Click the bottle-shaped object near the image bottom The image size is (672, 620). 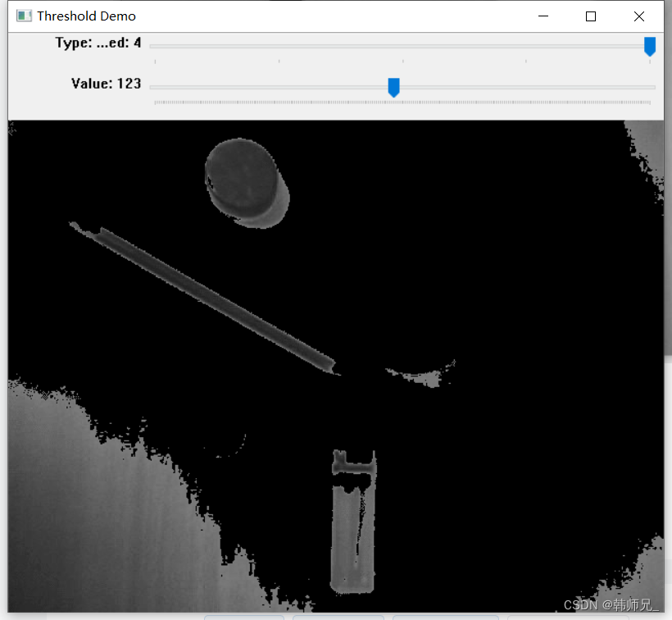(x=354, y=525)
